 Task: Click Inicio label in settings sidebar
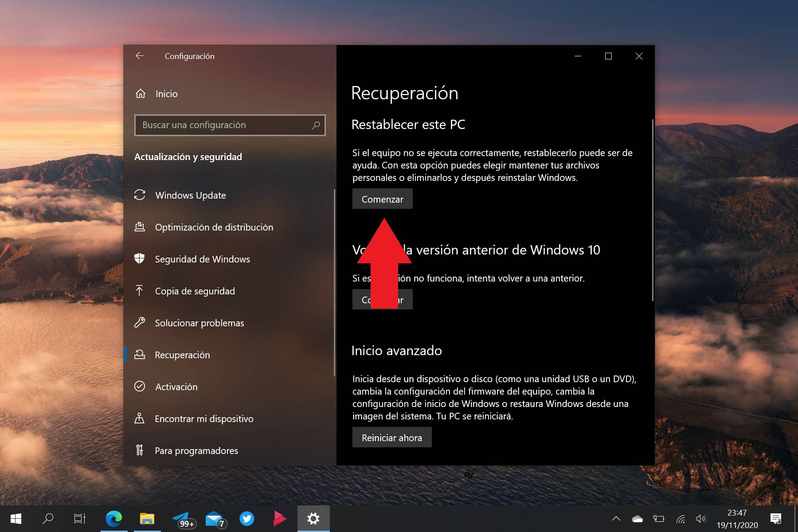(167, 94)
